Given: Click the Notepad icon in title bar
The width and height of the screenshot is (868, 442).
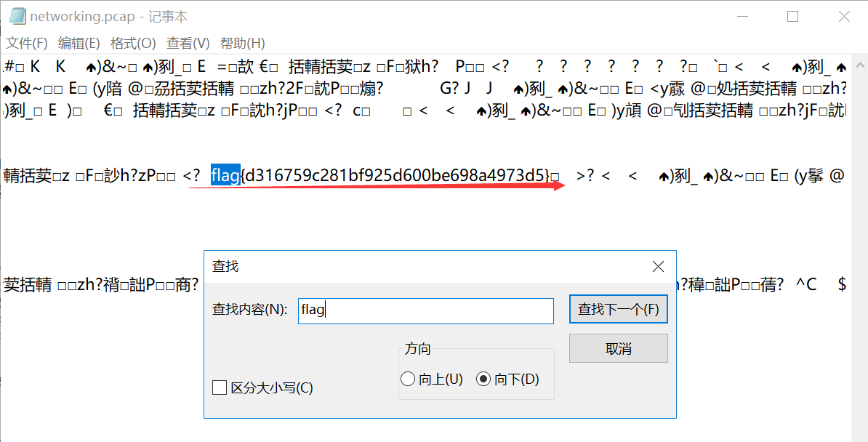Looking at the screenshot, I should pos(17,16).
